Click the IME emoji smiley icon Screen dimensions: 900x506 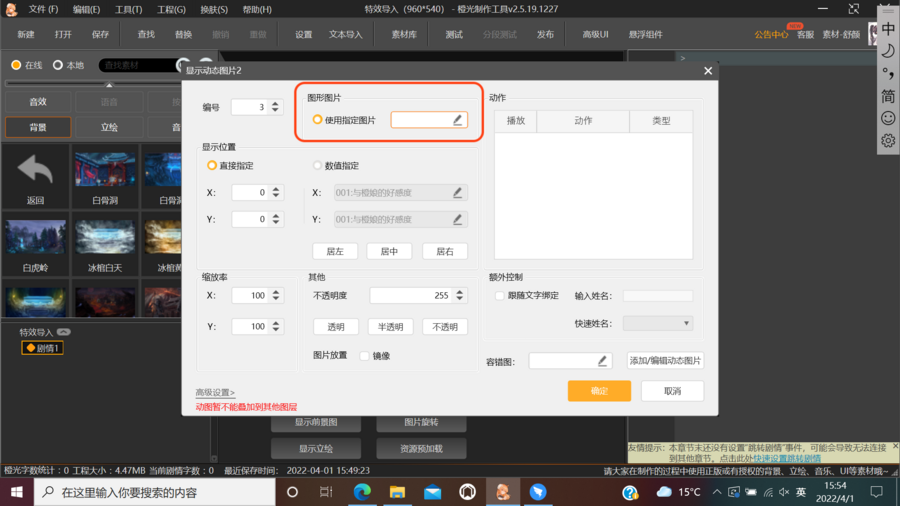click(888, 118)
